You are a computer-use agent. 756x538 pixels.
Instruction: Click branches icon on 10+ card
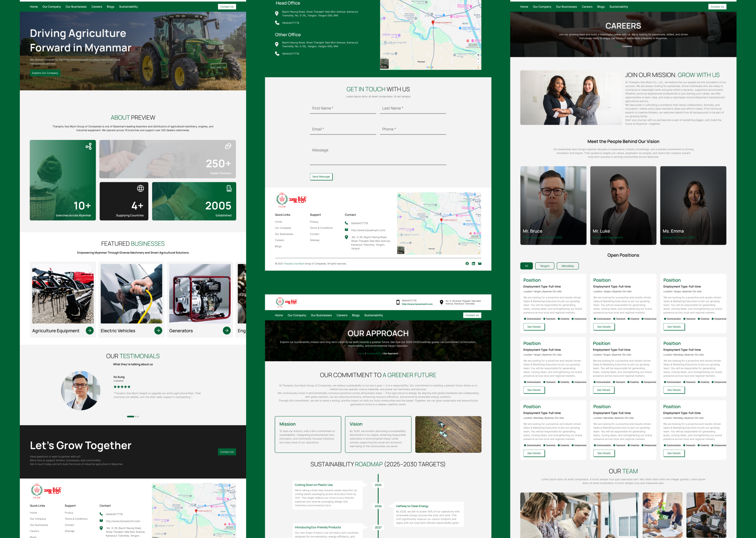pos(89,146)
